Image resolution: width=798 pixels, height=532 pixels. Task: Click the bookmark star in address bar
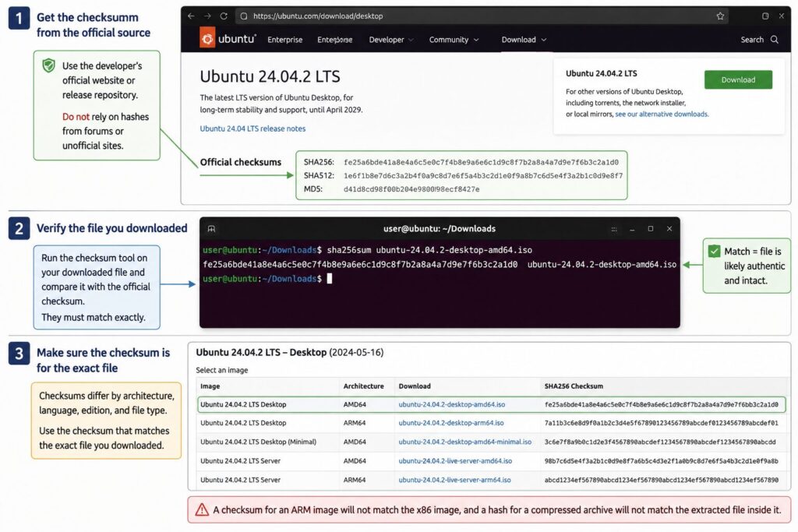(720, 16)
